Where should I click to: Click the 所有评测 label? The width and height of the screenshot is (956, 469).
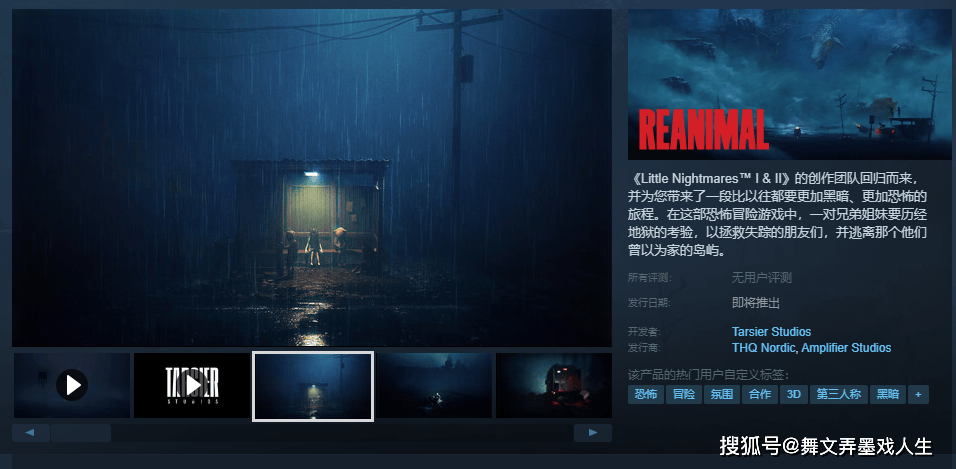[x=649, y=277]
